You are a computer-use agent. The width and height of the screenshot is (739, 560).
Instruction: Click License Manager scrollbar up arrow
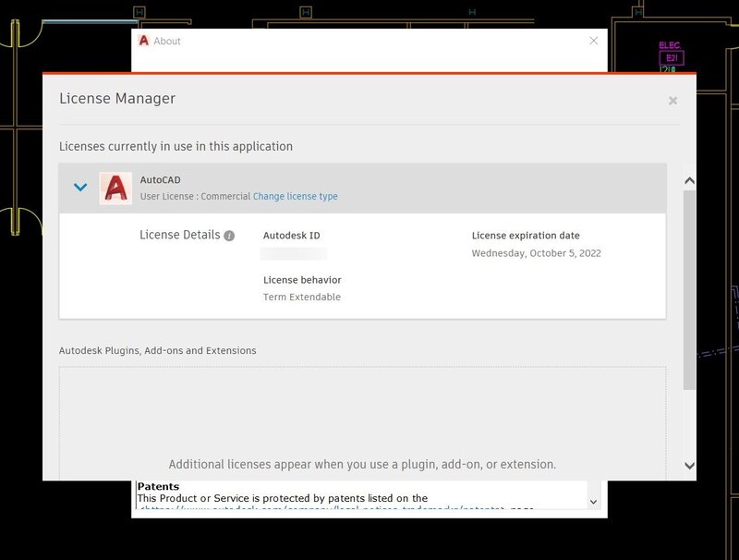tap(689, 180)
